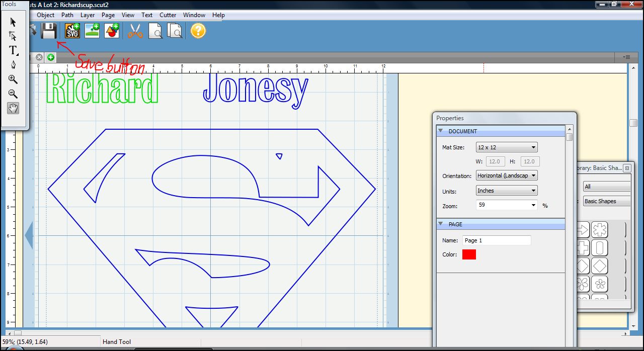
Task: Open the Mat Size dropdown
Action: point(507,147)
